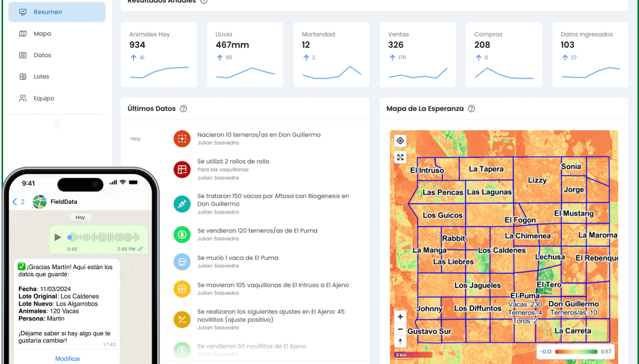Tap the FieldData profile avatar
The image size is (639, 364).
pos(39,201)
